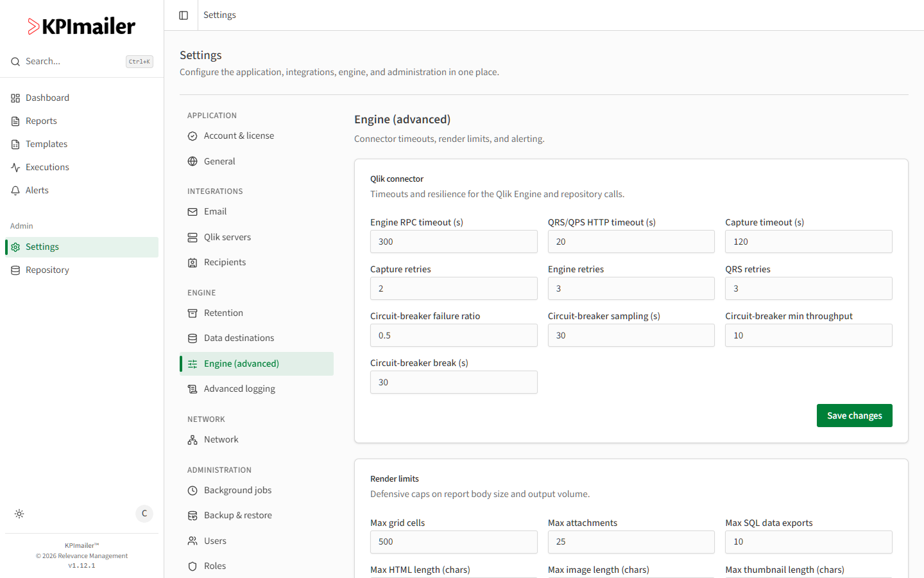Viewport: 924px width, 578px height.
Task: Open Background jobs settings
Action: click(257, 491)
